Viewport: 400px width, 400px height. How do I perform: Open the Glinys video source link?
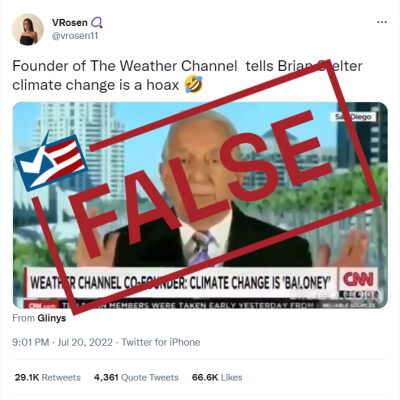point(52,318)
